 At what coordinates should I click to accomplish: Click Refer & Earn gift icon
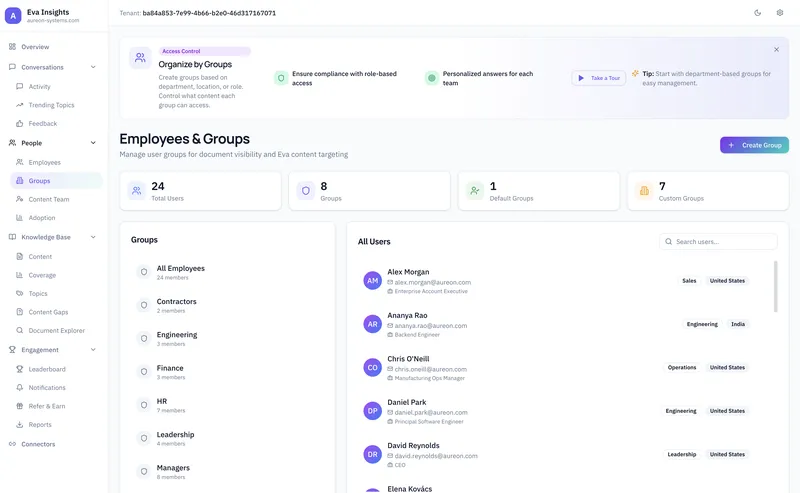[19, 406]
